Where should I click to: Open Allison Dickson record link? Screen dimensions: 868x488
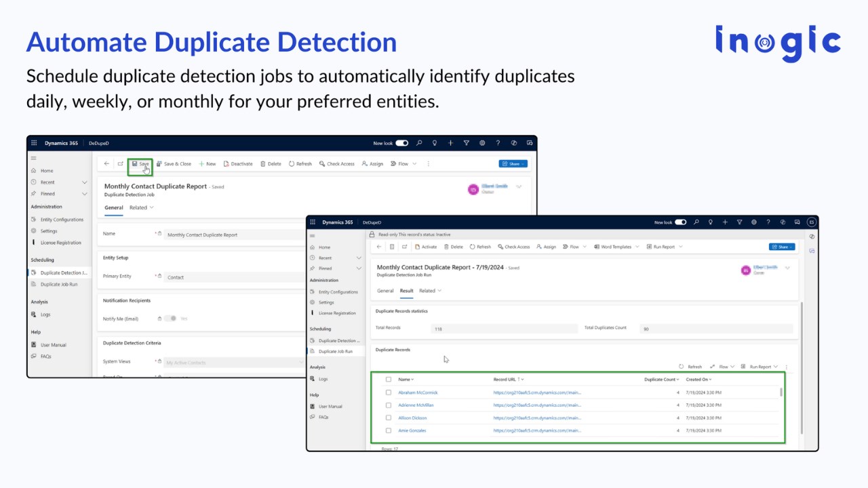pos(412,418)
